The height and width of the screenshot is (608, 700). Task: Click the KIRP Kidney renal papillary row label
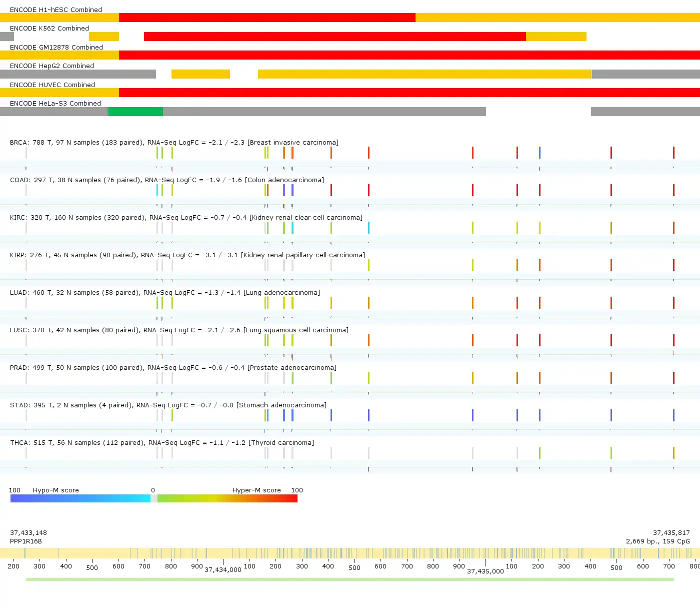click(187, 255)
